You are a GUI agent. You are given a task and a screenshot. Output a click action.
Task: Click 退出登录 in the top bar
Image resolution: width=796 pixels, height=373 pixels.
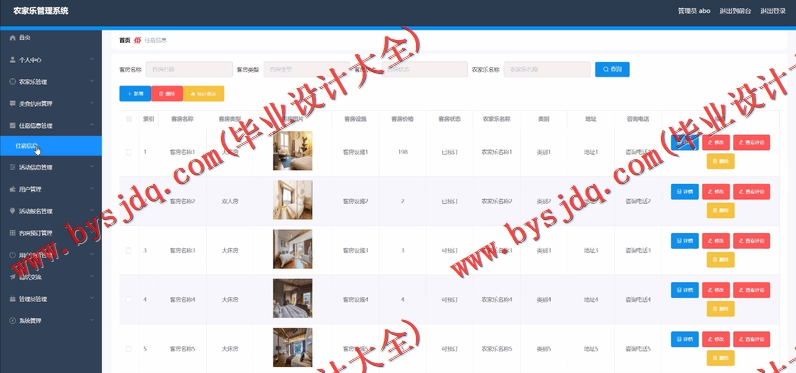pyautogui.click(x=773, y=11)
